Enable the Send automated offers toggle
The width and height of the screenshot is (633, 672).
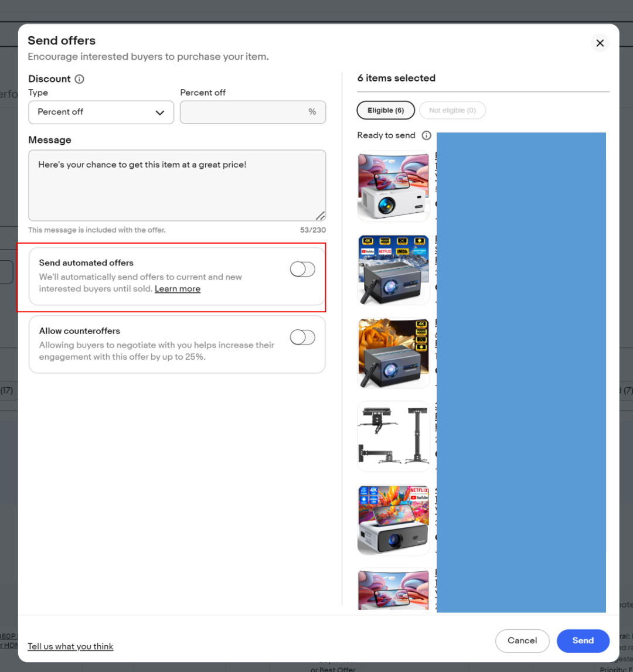click(x=302, y=269)
